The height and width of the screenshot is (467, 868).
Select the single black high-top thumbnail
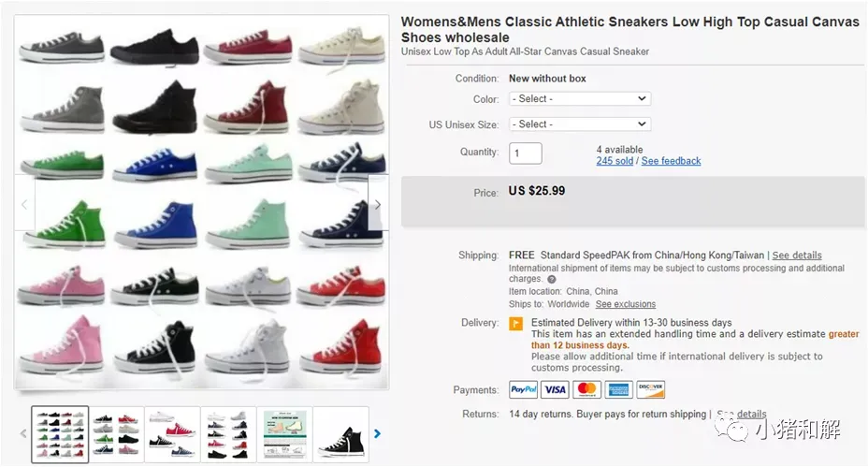tap(341, 434)
